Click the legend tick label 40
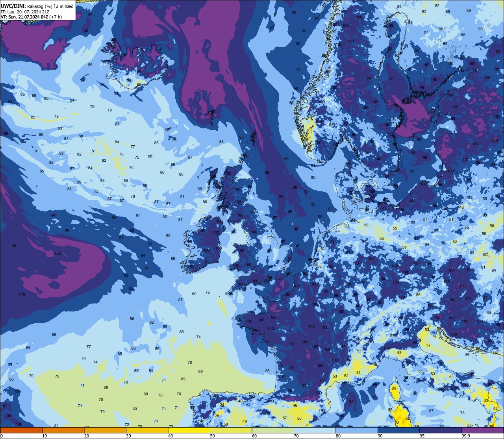This screenshot has width=504, height=439. [170, 436]
